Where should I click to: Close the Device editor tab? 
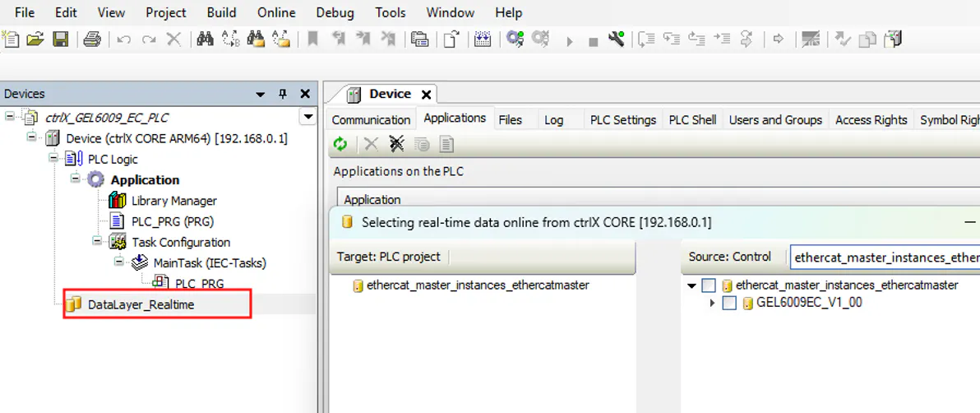point(426,94)
